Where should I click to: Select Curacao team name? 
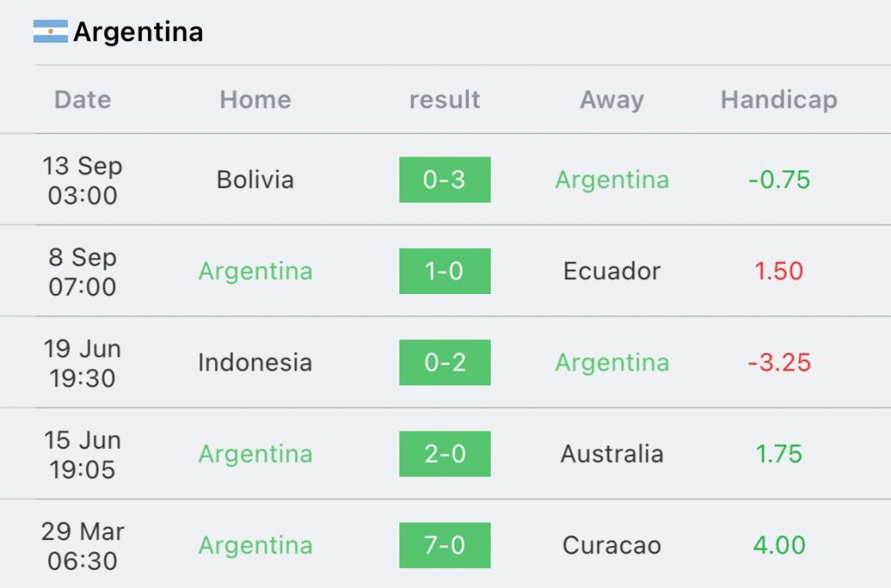(612, 545)
